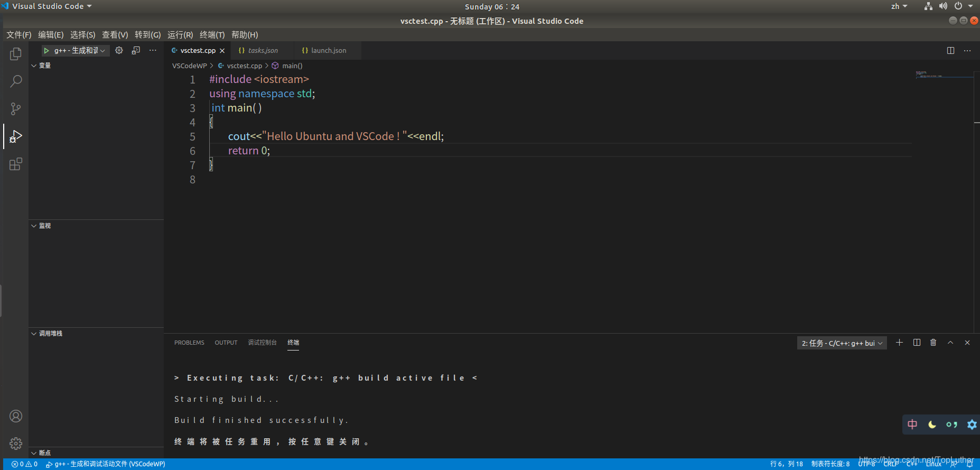Open the Visual Studio Code app menu
The width and height of the screenshot is (980, 470).
tap(52, 6)
